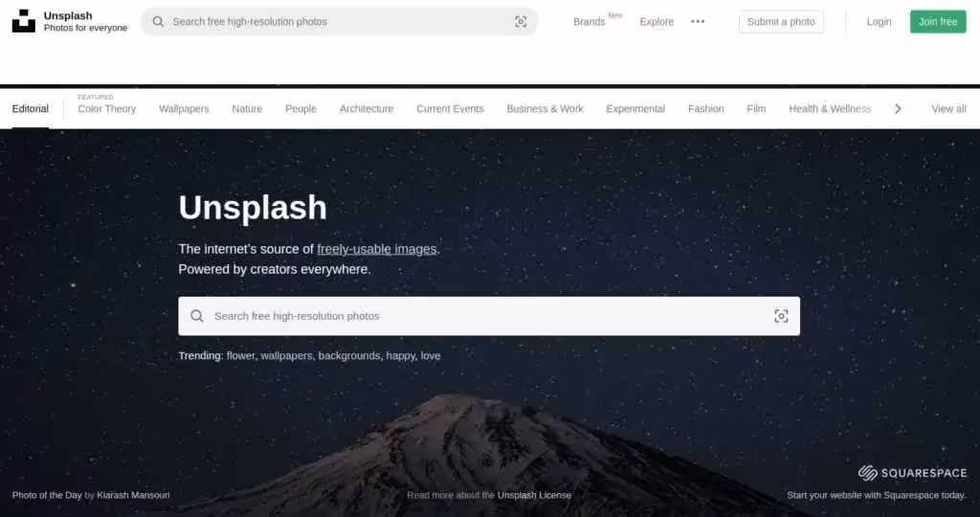The image size is (980, 517).
Task: Open the Photo of the Day link
Action: pos(47,495)
